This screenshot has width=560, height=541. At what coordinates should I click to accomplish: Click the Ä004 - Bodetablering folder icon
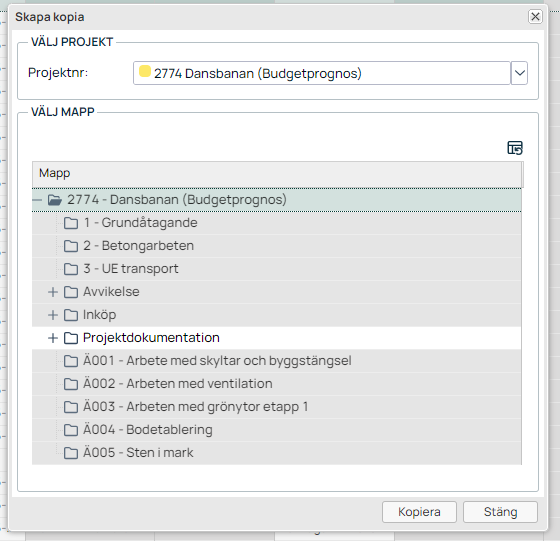[x=71, y=430]
